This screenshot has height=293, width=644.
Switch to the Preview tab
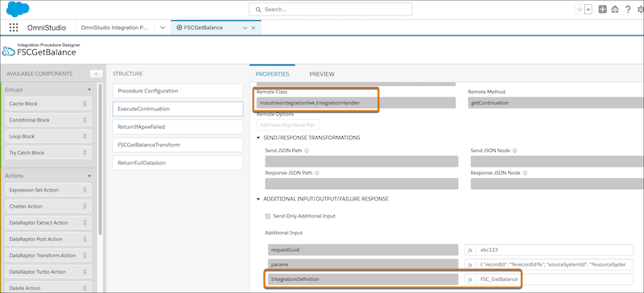322,74
